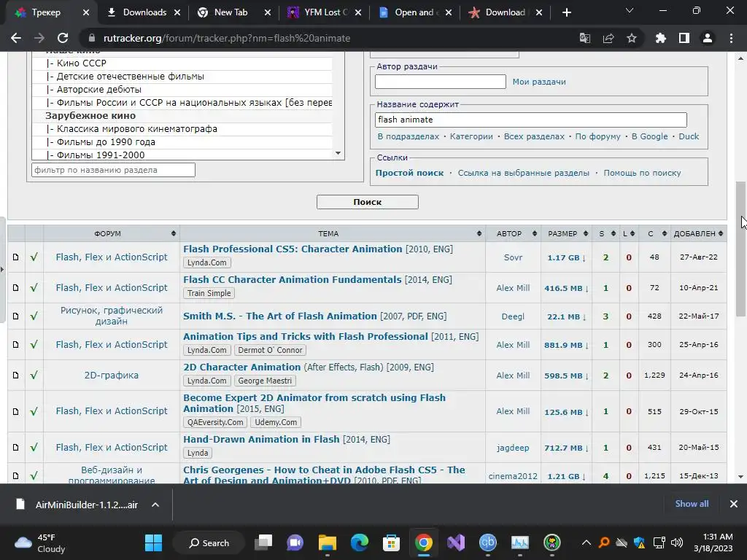This screenshot has height=560, width=747.
Task: Open the Chrome extensions puzzle icon
Action: [x=661, y=38]
